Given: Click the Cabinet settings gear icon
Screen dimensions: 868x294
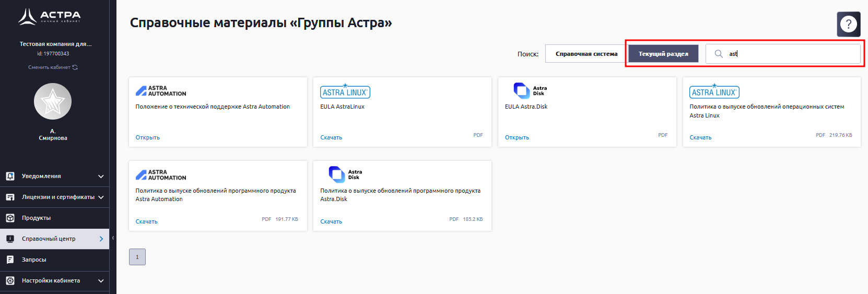Looking at the screenshot, I should (x=10, y=280).
